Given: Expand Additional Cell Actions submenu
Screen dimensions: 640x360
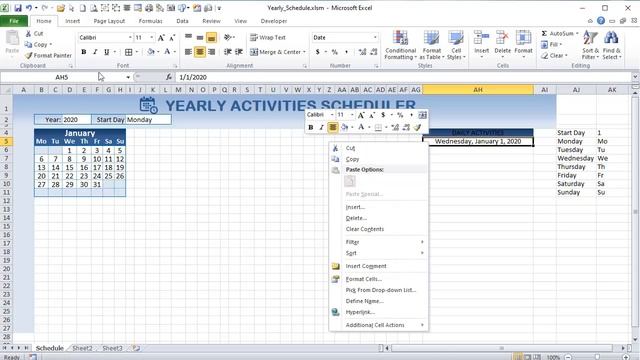Looking at the screenshot, I should tap(379, 325).
